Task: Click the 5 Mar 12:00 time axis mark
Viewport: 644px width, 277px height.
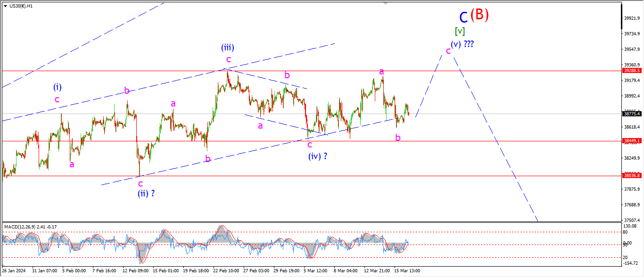Action: [x=316, y=271]
